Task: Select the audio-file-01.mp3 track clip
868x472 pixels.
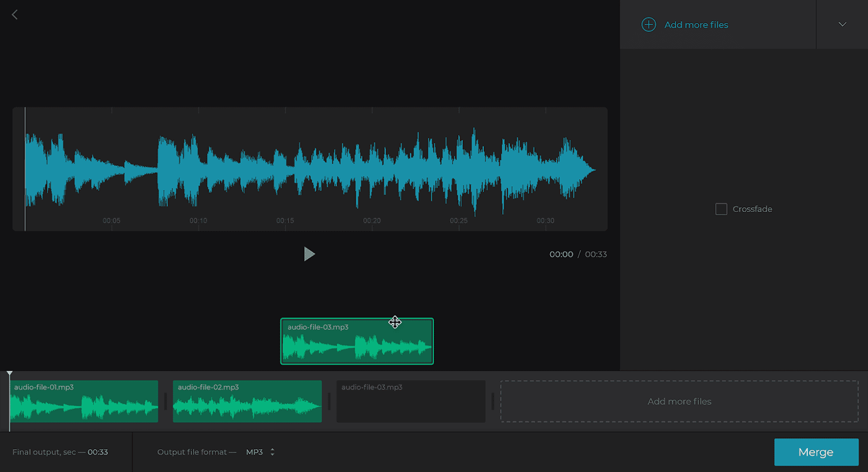Action: (84, 401)
